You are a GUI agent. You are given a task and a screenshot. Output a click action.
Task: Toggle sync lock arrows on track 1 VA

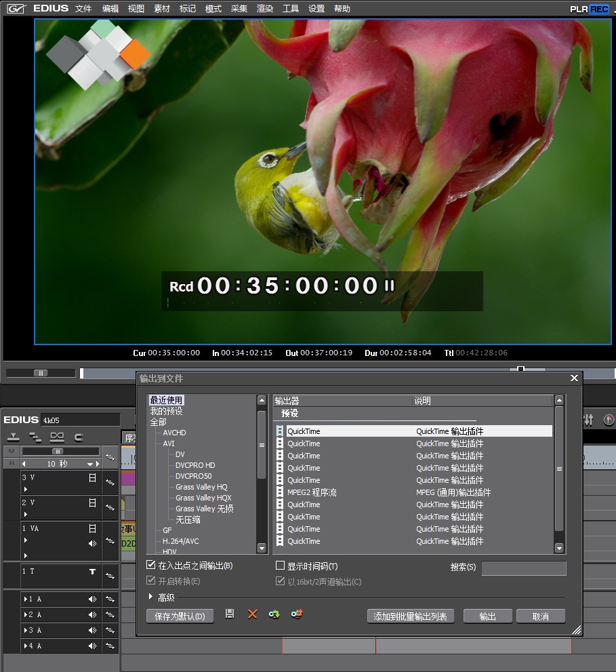click(x=110, y=541)
